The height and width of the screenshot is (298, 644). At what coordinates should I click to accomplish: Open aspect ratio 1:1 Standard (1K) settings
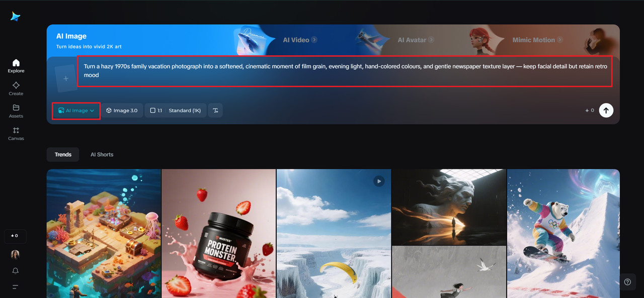coord(176,111)
